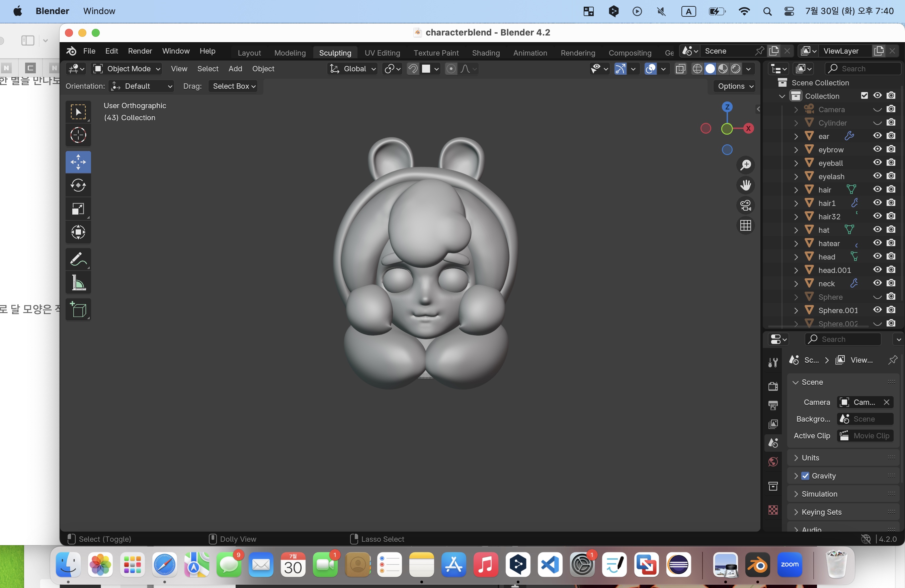
Task: Toggle visibility of the neck object
Action: [877, 283]
